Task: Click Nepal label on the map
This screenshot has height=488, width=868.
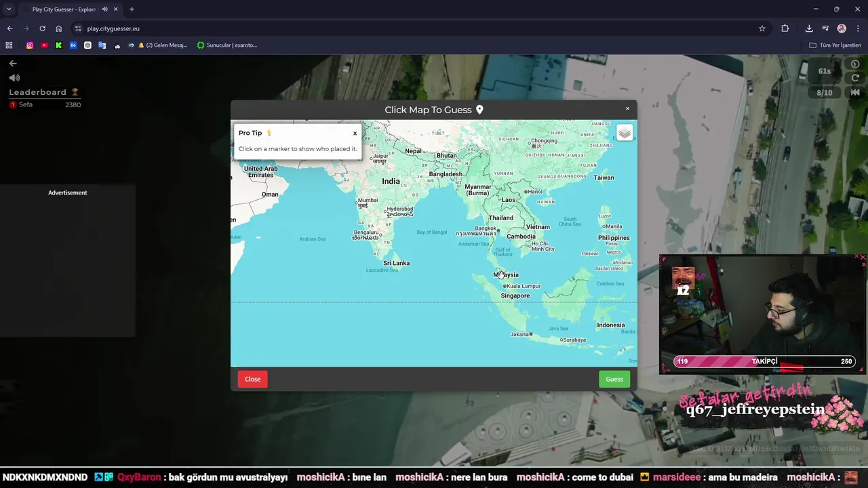Action: (413, 151)
